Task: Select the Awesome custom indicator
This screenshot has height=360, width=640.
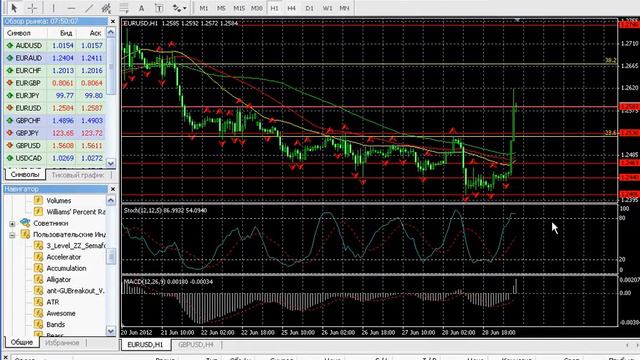Action: click(x=61, y=313)
